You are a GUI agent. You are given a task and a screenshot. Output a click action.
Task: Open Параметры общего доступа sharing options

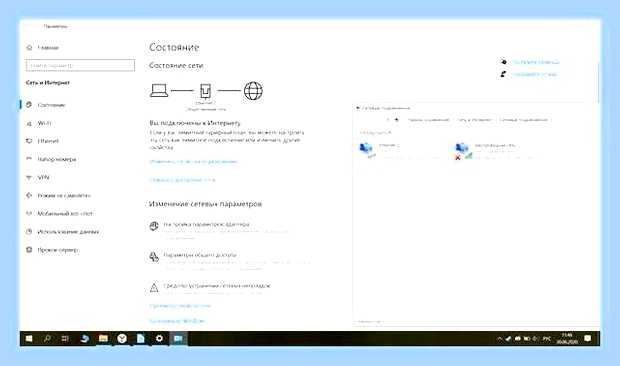pos(200,255)
